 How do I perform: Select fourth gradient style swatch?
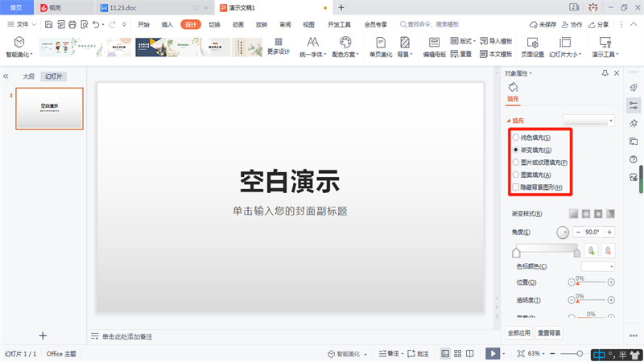pos(610,213)
